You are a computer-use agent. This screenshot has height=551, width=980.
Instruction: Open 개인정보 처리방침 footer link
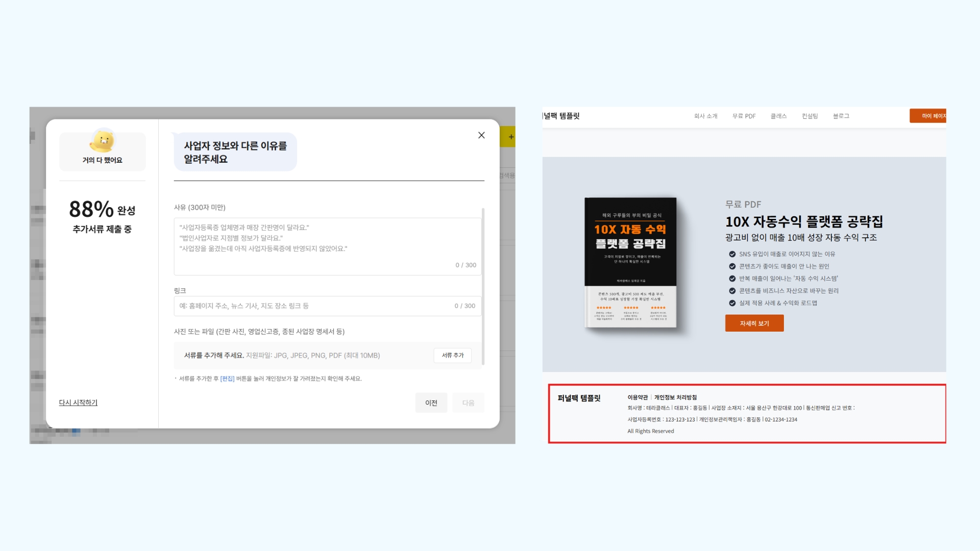pos(675,397)
